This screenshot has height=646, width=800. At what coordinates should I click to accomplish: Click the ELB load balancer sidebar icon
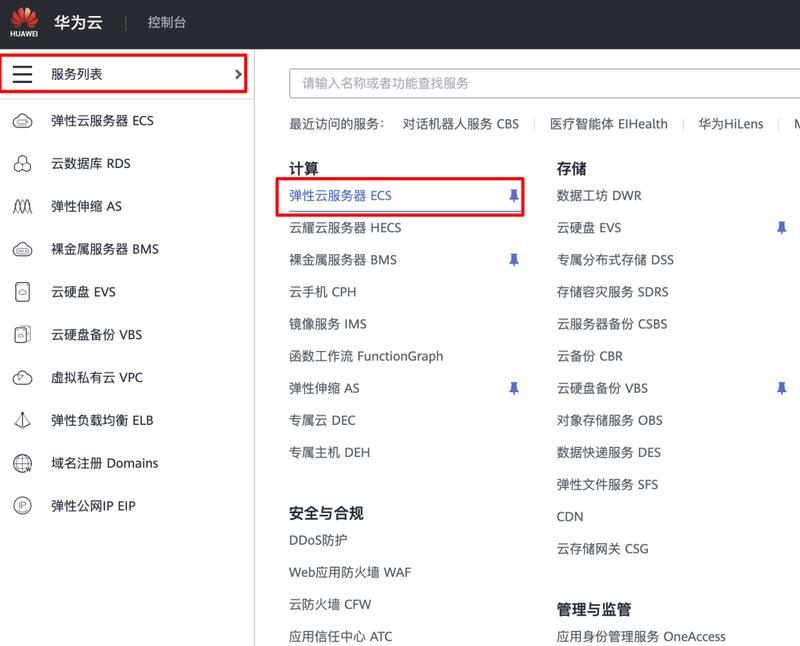22,420
